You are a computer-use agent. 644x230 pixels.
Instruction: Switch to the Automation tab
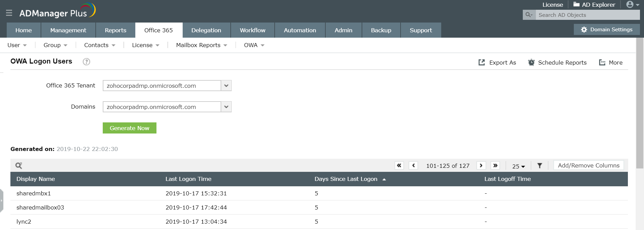[300, 30]
